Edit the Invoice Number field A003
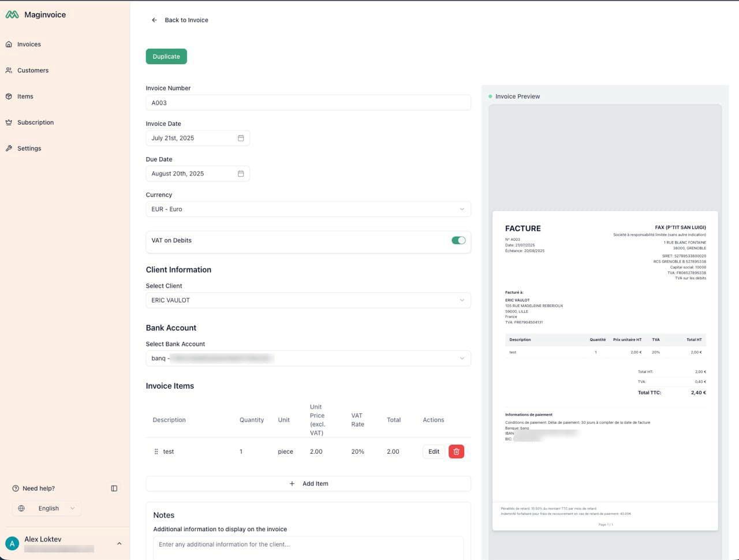This screenshot has height=560, width=739. point(308,103)
